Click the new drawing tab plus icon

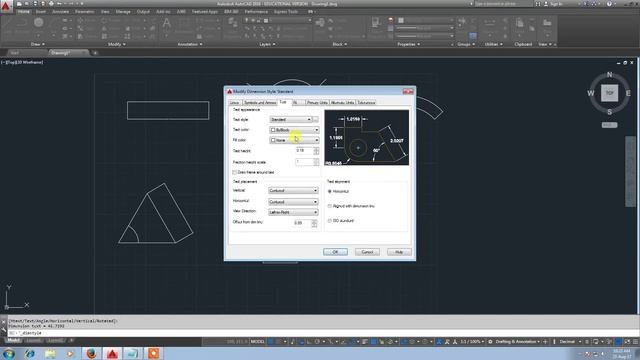(x=95, y=53)
